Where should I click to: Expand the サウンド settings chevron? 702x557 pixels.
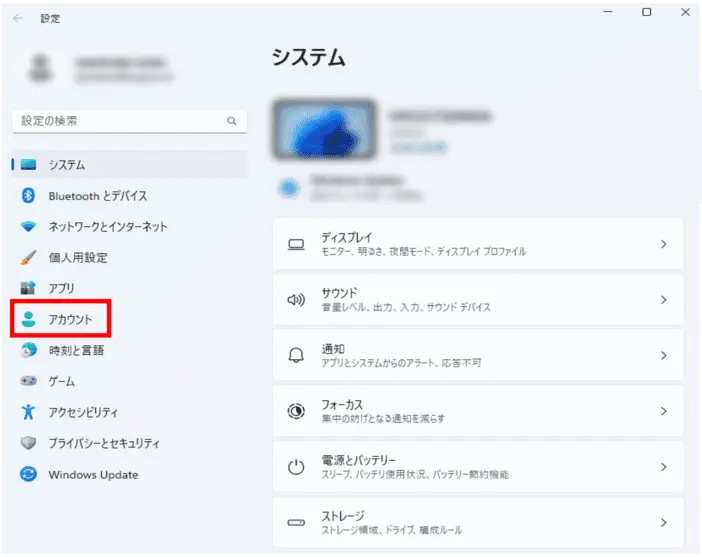(663, 300)
